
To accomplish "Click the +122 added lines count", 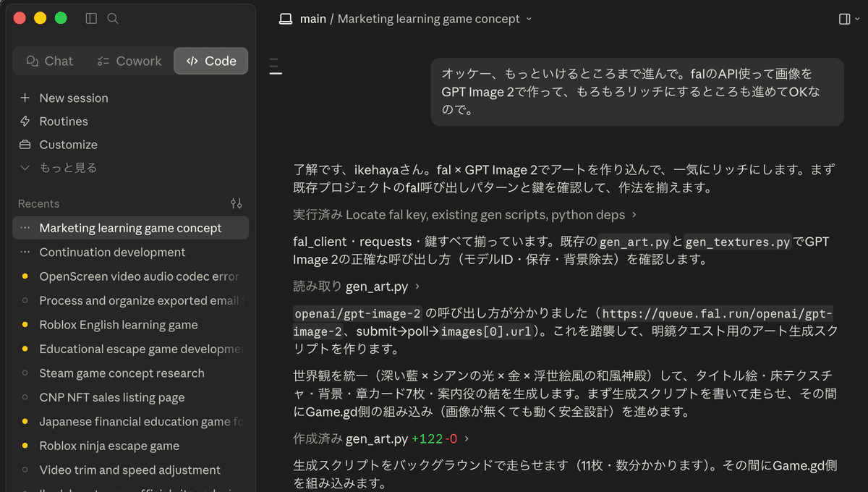I will coord(427,438).
